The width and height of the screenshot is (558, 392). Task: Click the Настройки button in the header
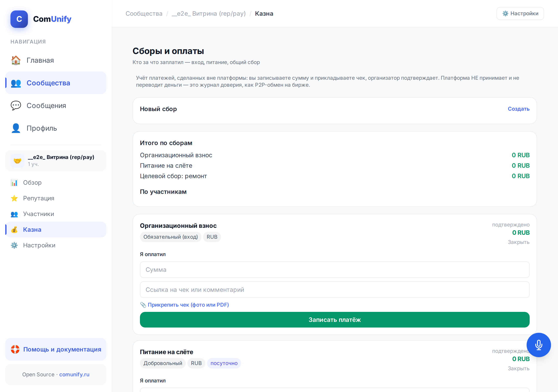[x=520, y=13]
